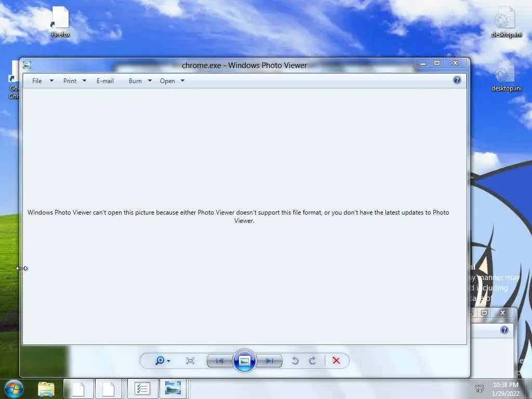Image resolution: width=532 pixels, height=399 pixels.
Task: Delete the picture with red X
Action: point(336,361)
